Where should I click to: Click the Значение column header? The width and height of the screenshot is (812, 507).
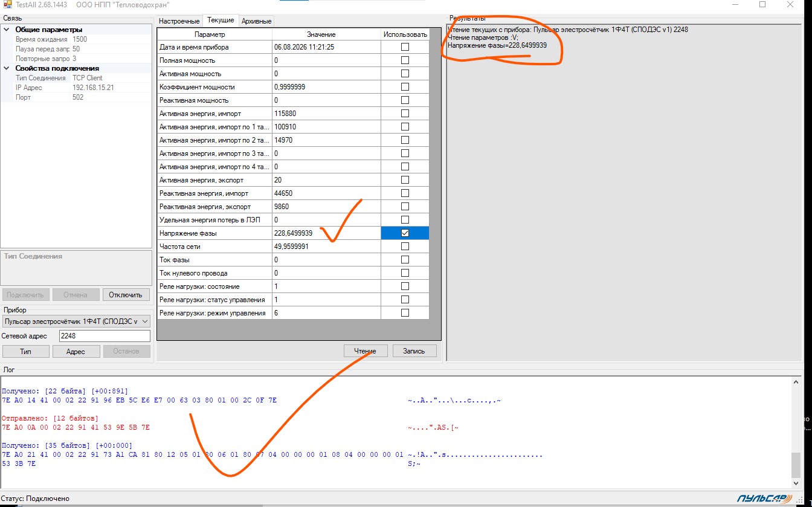coord(327,34)
